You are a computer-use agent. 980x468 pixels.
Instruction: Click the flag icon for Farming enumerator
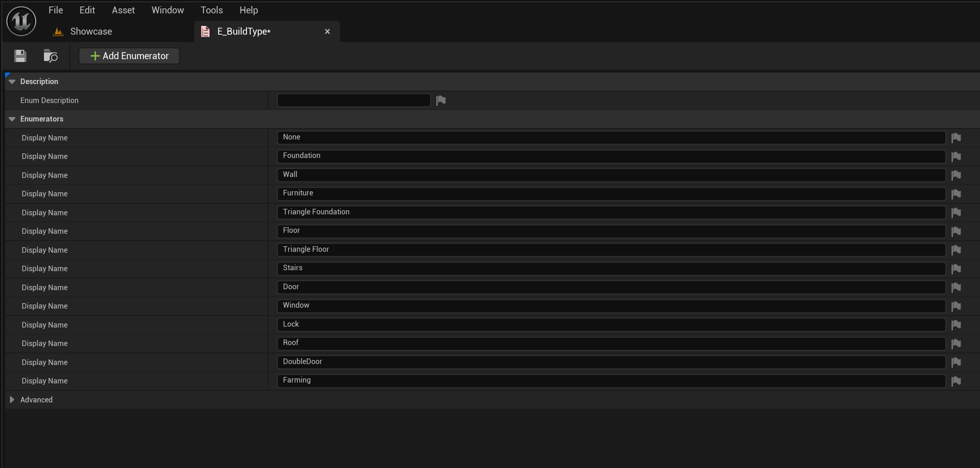coord(956,381)
